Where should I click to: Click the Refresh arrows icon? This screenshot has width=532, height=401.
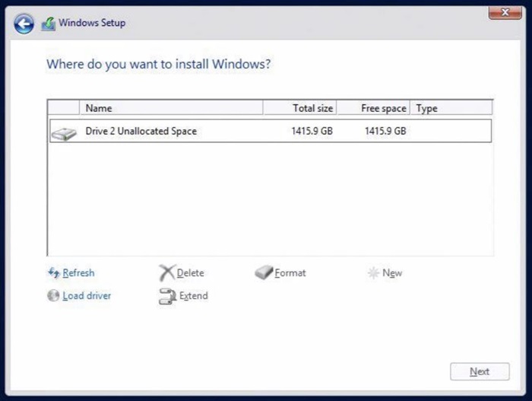[53, 273]
